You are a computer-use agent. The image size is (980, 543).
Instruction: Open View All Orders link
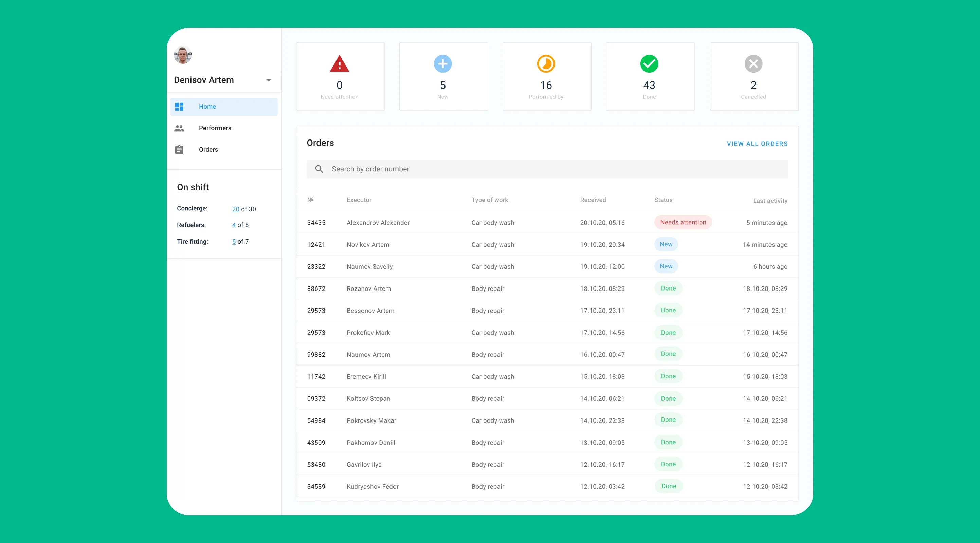757,144
